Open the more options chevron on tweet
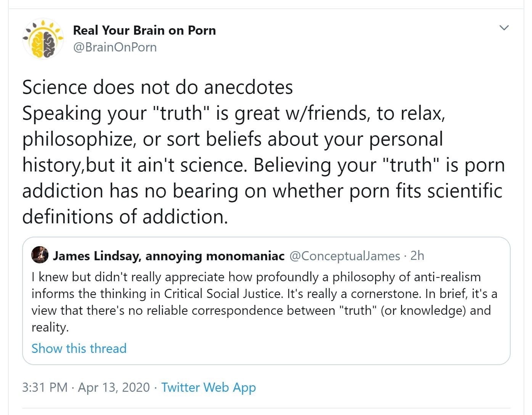The height and width of the screenshot is (415, 532). [x=504, y=28]
